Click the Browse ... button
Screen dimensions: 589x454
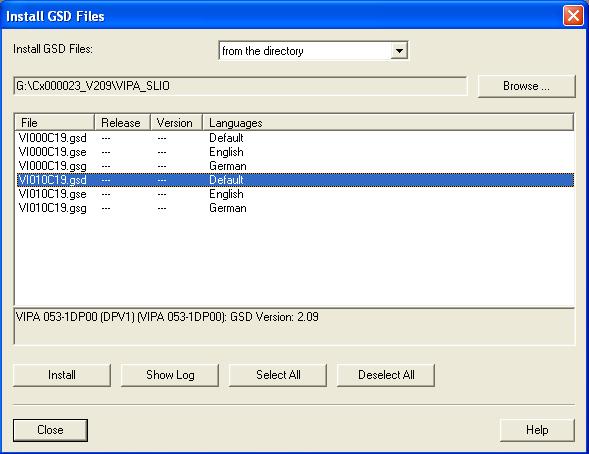click(x=526, y=86)
